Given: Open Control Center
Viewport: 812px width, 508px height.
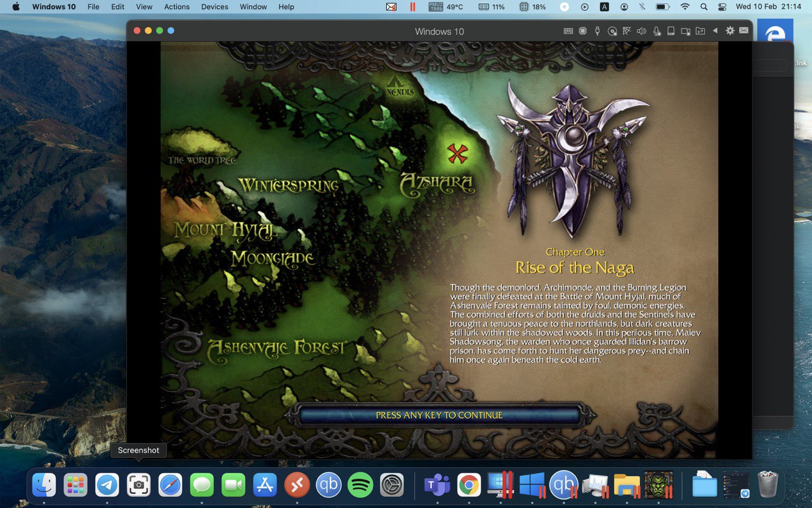Looking at the screenshot, I should point(723,7).
